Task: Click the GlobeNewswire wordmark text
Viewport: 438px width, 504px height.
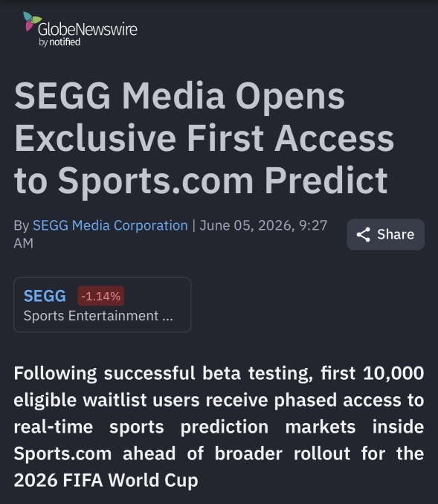Action: (x=88, y=29)
